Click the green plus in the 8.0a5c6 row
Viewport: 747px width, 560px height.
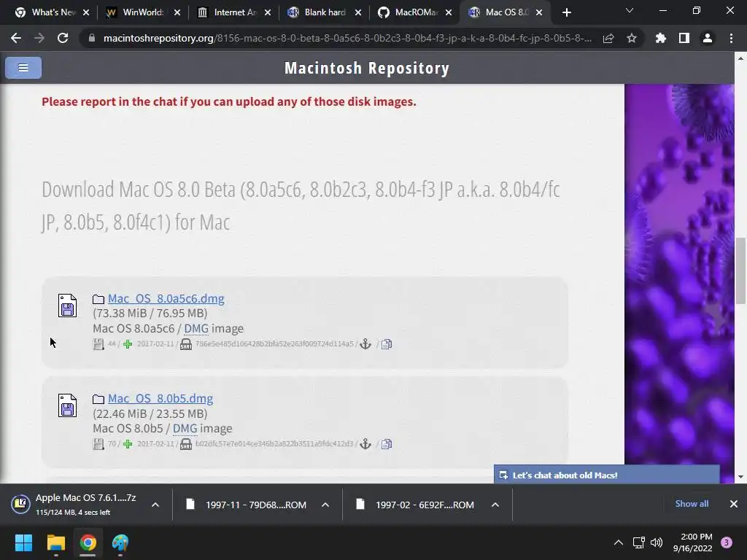click(127, 344)
